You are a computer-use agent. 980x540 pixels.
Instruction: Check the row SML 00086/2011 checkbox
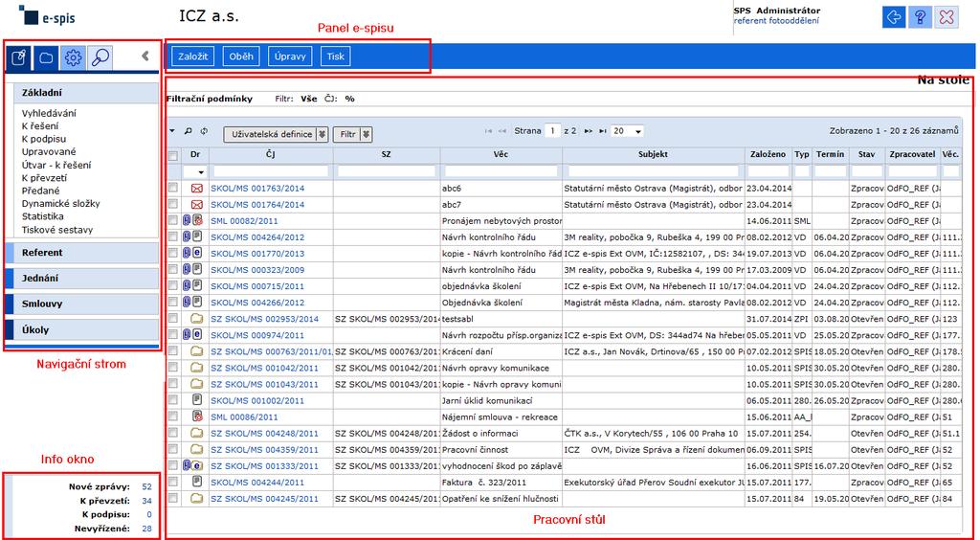coord(173,416)
